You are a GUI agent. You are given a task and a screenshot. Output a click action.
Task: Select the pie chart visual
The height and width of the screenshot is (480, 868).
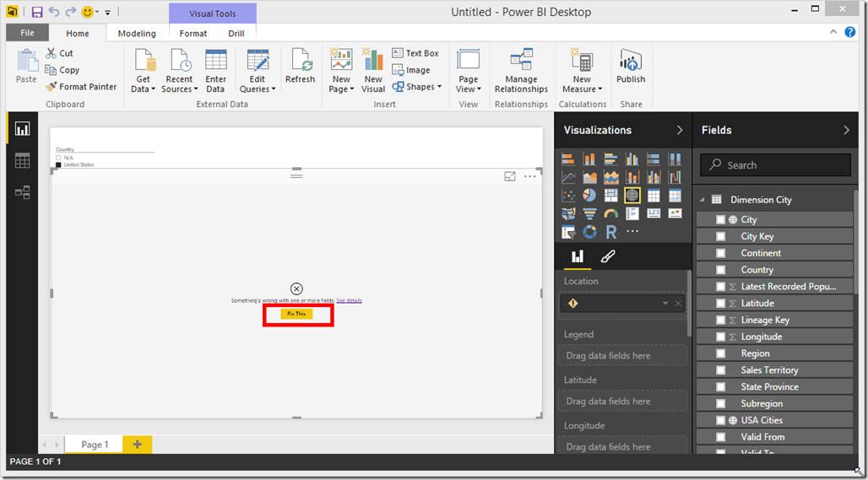(x=589, y=195)
